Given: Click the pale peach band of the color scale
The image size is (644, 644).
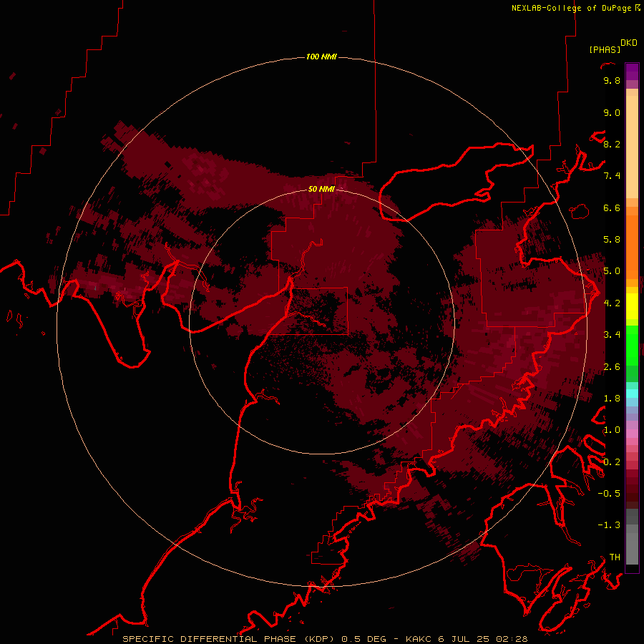Looking at the screenshot, I should 632,147.
